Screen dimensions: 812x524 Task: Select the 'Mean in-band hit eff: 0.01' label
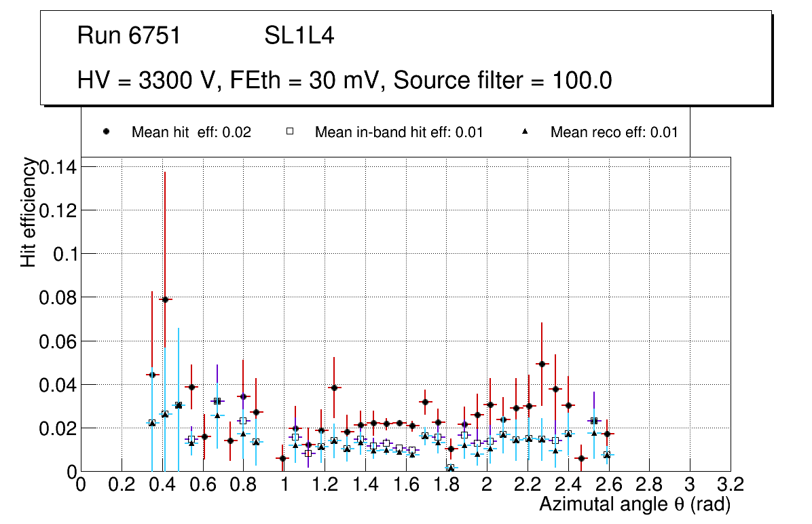click(399, 132)
